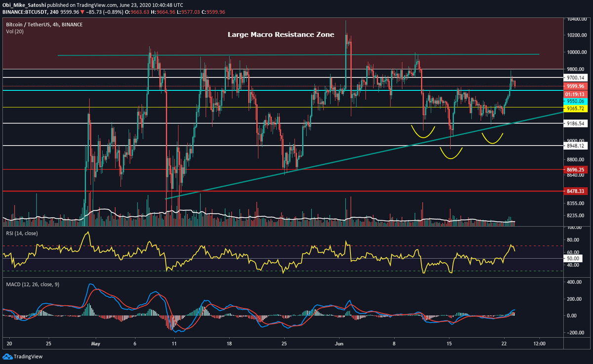This screenshot has width=593, height=364.
Task: Select the left shoulder yellow arc drawing
Action: tap(422, 131)
